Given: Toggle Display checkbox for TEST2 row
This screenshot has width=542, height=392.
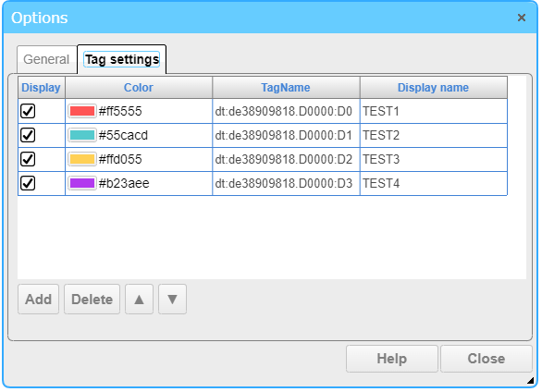Looking at the screenshot, I should 28,135.
